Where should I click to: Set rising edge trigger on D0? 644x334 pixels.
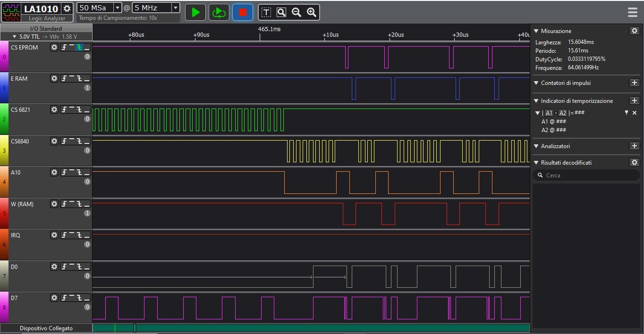[x=64, y=267]
